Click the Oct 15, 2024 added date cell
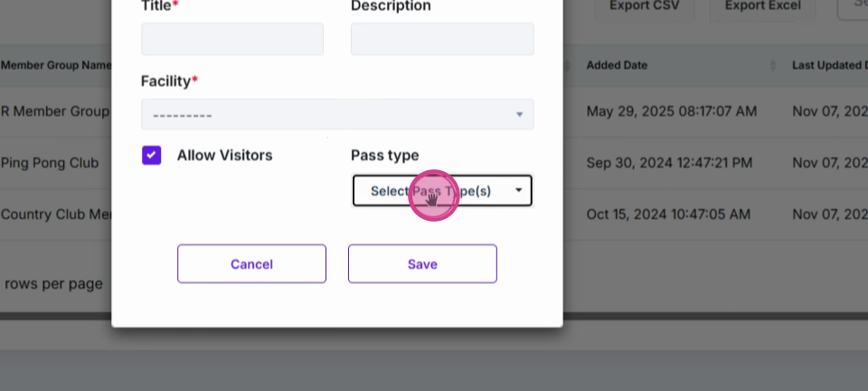The image size is (868, 391). tap(668, 215)
